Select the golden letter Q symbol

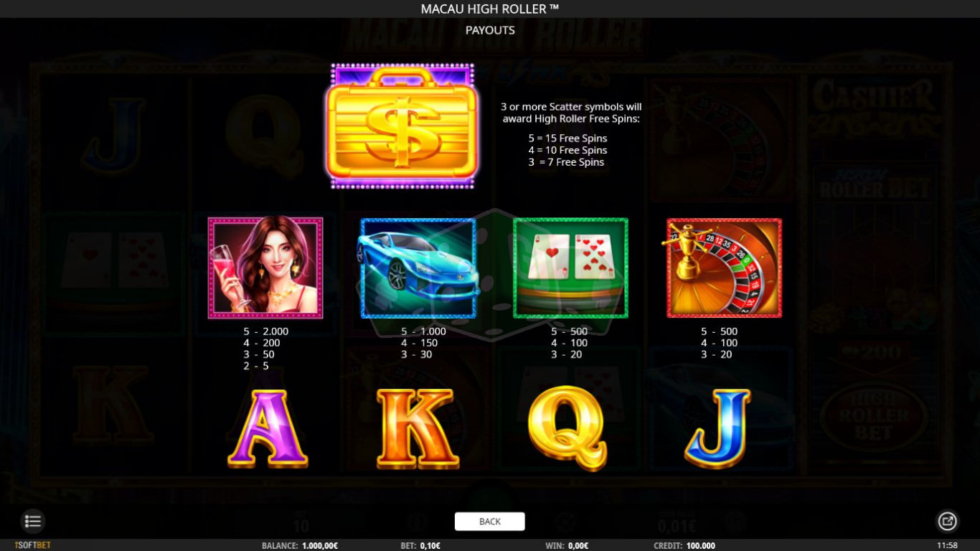coord(567,428)
